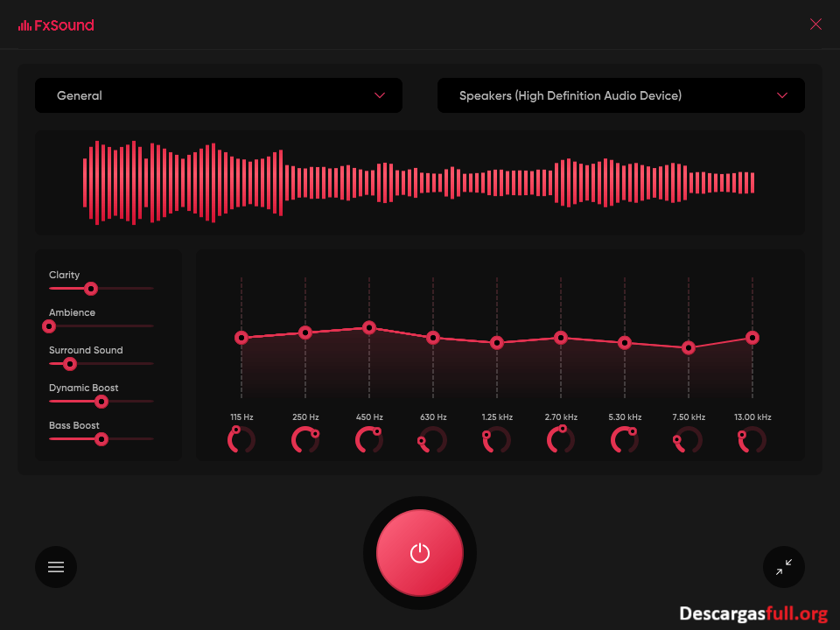The height and width of the screenshot is (630, 840).
Task: Click the Clarity slider handle
Action: pyautogui.click(x=90, y=288)
